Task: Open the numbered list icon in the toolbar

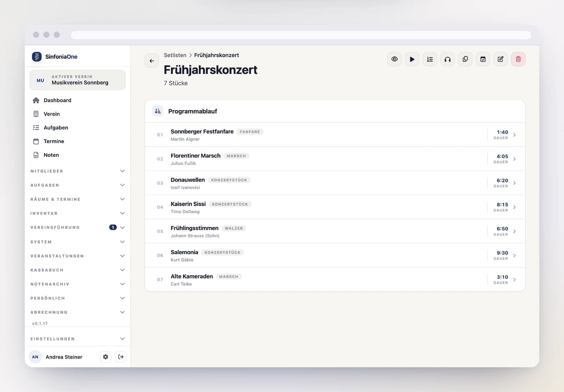Action: 430,59
